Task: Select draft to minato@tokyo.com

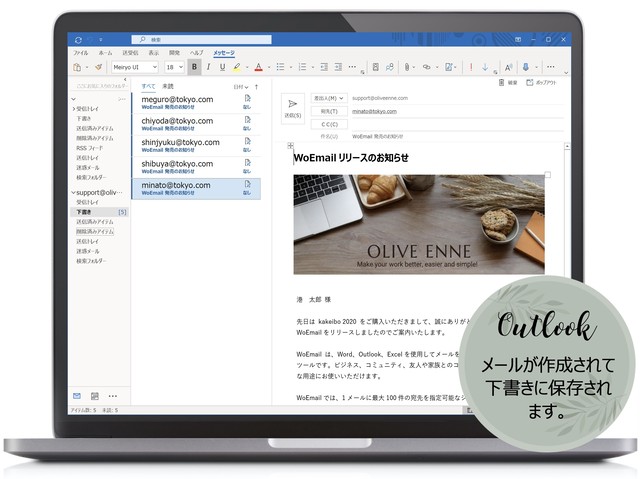Action: point(196,188)
